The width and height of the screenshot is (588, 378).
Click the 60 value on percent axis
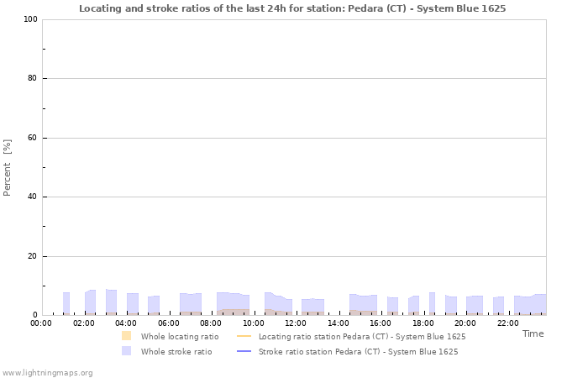click(32, 138)
